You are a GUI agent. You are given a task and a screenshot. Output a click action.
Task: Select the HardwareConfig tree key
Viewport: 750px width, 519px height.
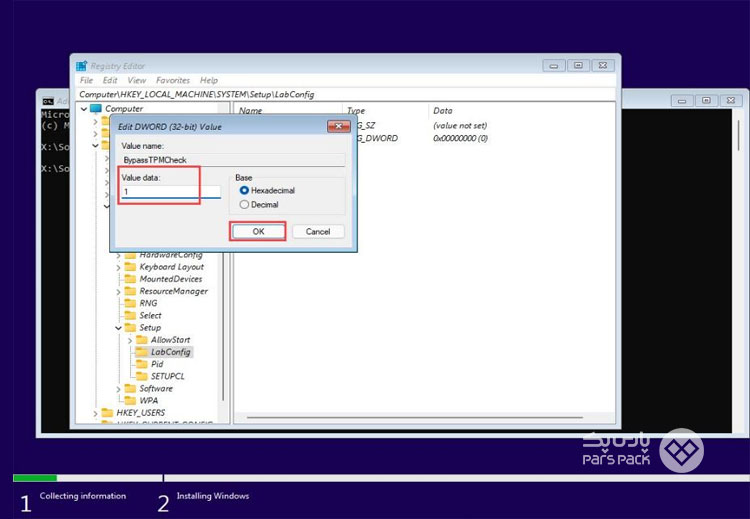tap(171, 255)
